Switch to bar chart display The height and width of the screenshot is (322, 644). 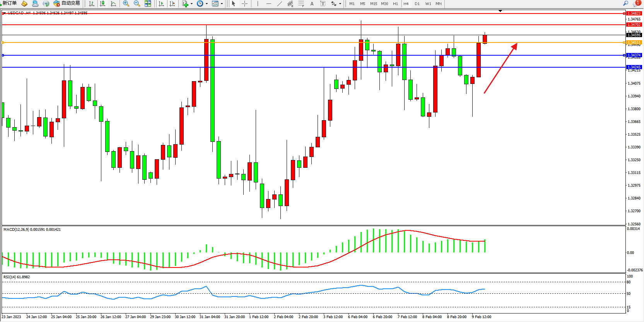pos(92,4)
